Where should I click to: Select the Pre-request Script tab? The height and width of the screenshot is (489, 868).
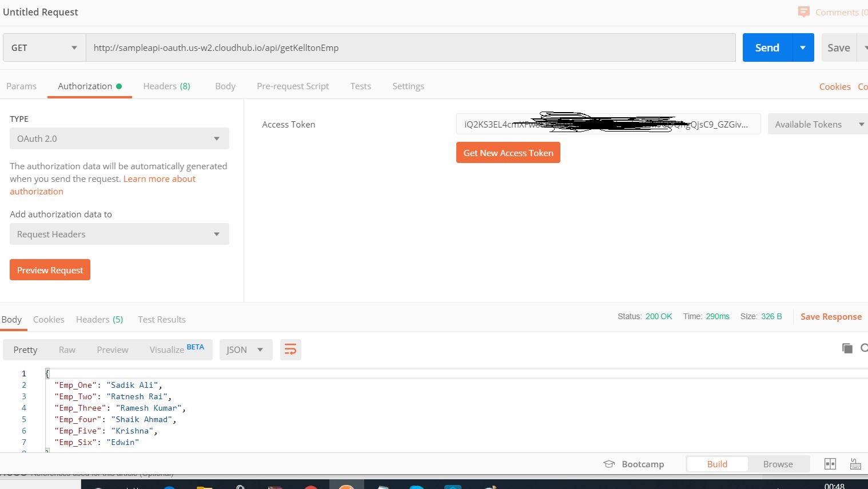click(x=293, y=86)
